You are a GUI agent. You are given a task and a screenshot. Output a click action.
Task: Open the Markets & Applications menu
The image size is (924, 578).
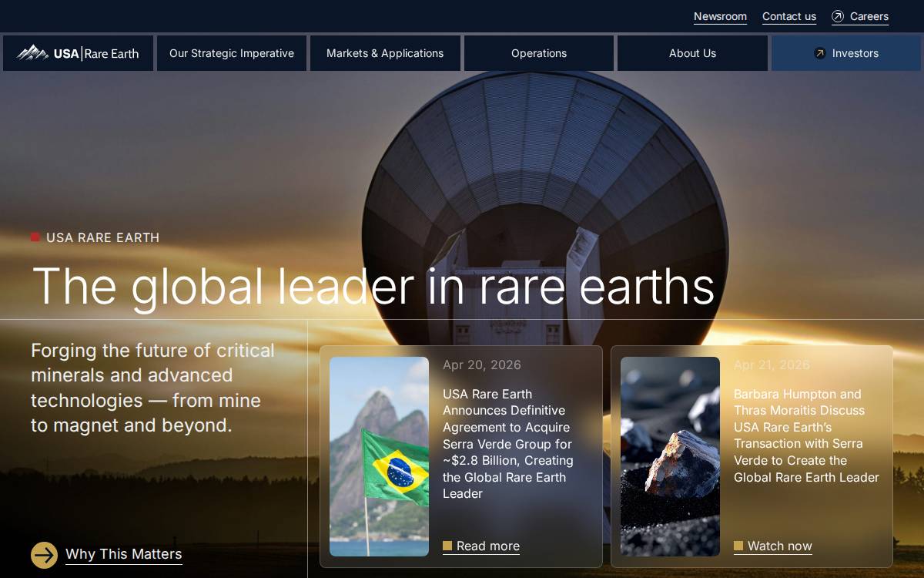385,53
